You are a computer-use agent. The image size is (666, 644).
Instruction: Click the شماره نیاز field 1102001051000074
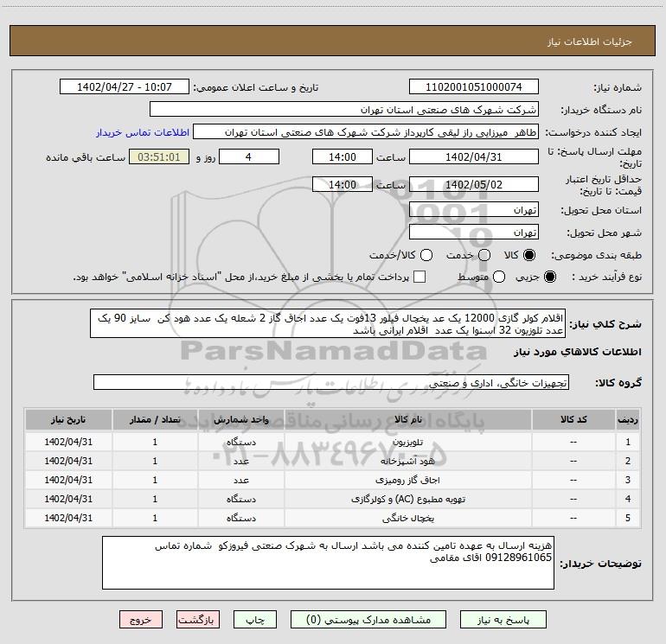pyautogui.click(x=474, y=87)
